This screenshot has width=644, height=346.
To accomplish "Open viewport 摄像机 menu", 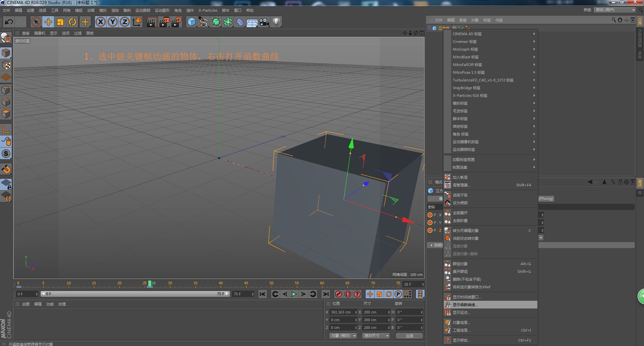I will point(40,33).
